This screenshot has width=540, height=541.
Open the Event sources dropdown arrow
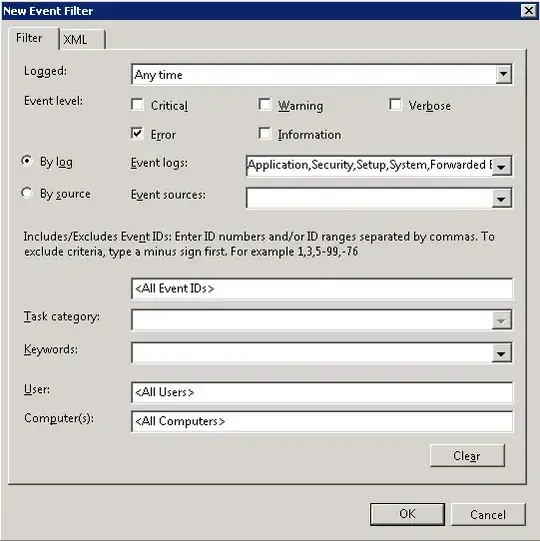coord(501,199)
